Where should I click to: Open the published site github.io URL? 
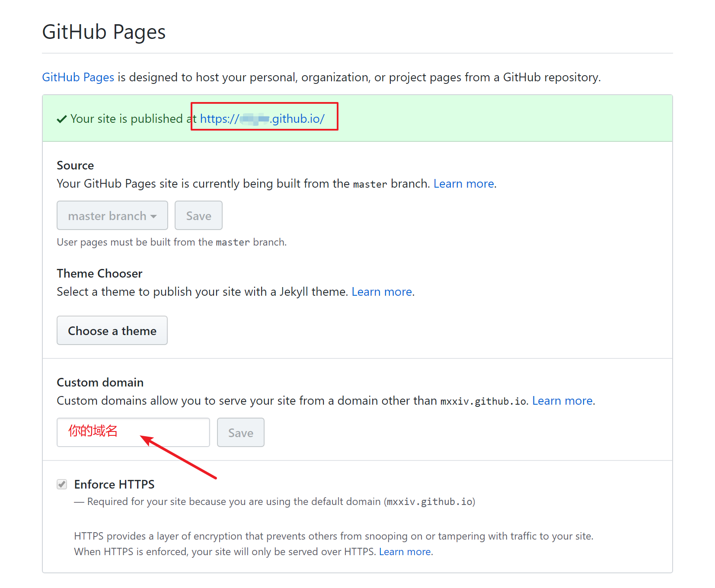262,119
